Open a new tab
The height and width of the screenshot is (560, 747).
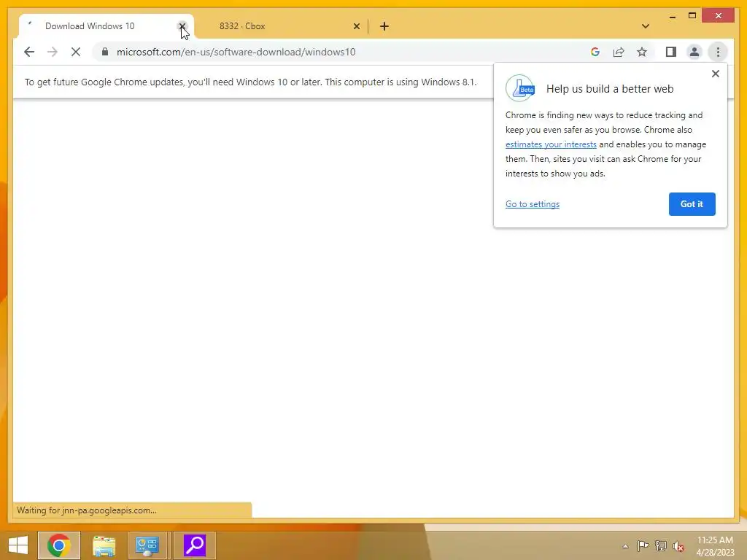[384, 26]
